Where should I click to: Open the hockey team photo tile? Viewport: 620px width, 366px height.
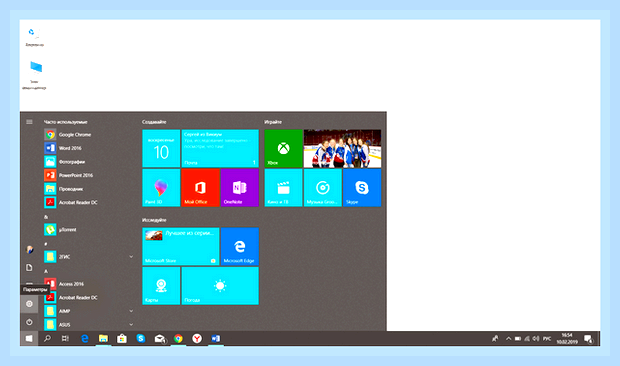[x=342, y=149]
